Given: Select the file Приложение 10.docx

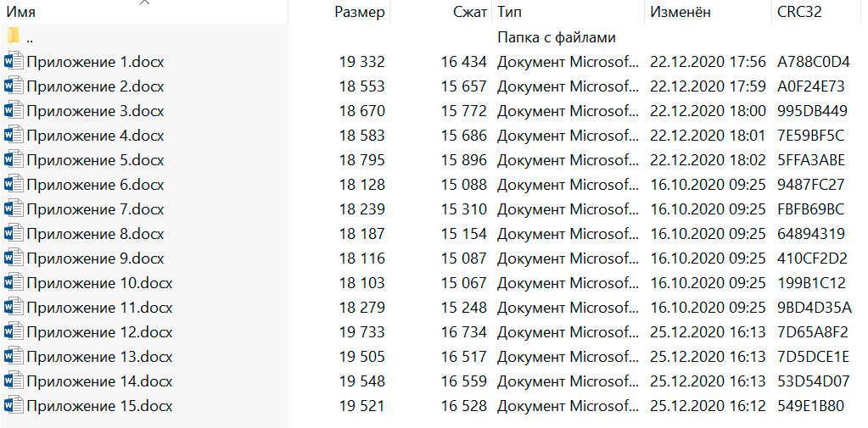Looking at the screenshot, I should (x=99, y=283).
